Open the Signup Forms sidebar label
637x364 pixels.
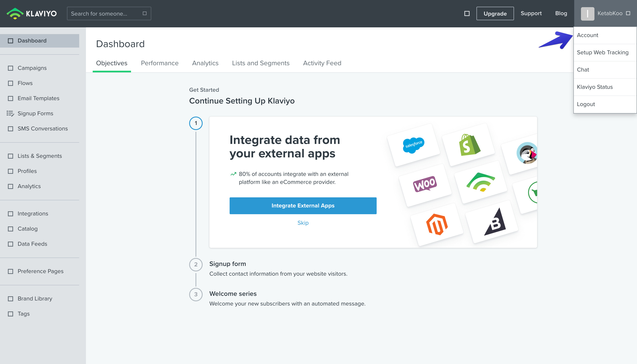[35, 113]
